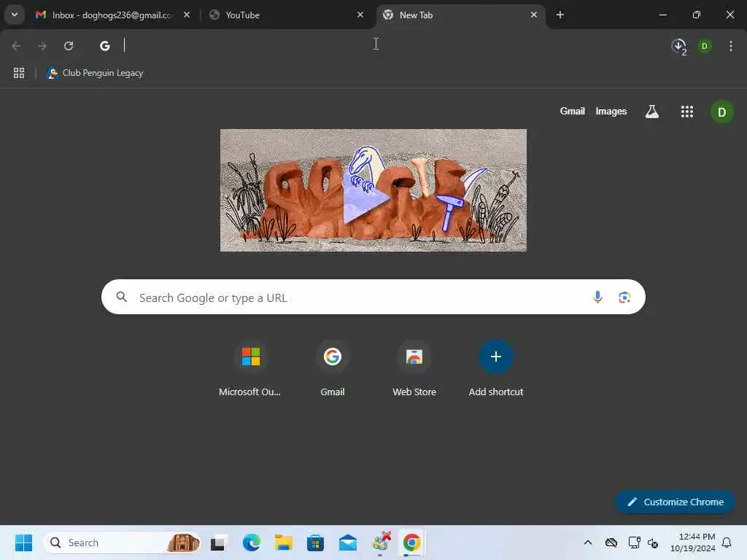The width and height of the screenshot is (747, 560).
Task: Open the Chrome profile D icon in toolbar
Action: [704, 46]
